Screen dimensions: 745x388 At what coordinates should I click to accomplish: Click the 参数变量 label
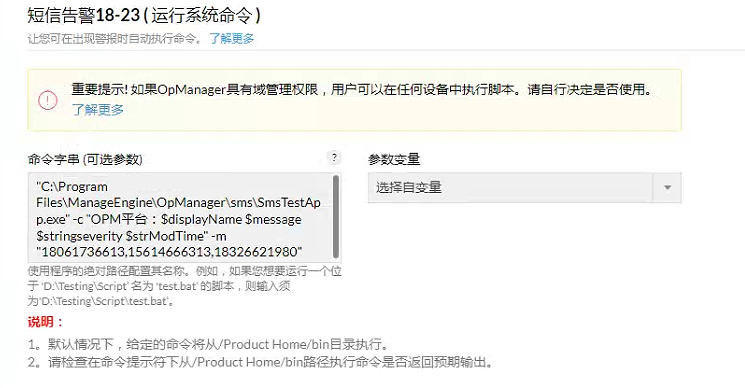[x=394, y=159]
